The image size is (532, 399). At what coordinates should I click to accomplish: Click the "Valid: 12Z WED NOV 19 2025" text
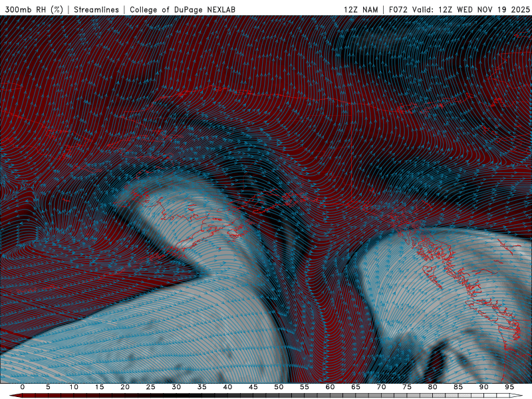471,9
